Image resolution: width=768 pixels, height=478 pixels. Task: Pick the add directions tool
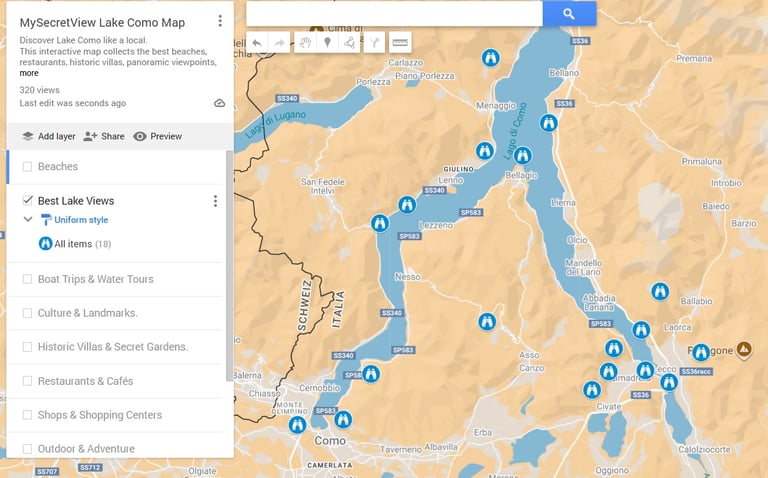374,43
